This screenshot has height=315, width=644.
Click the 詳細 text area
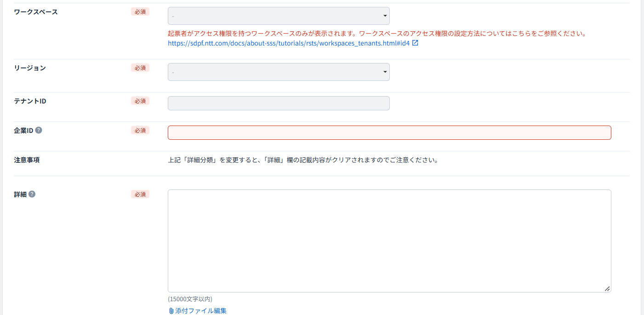click(x=389, y=241)
